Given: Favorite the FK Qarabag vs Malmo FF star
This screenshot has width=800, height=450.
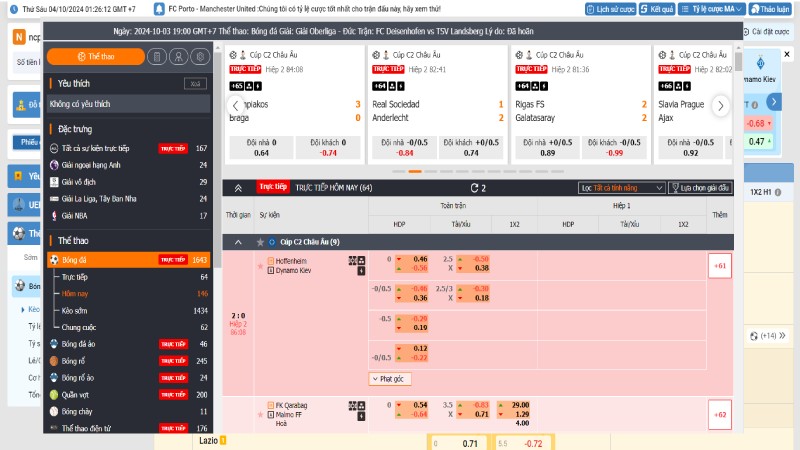Looking at the screenshot, I should [260, 414].
